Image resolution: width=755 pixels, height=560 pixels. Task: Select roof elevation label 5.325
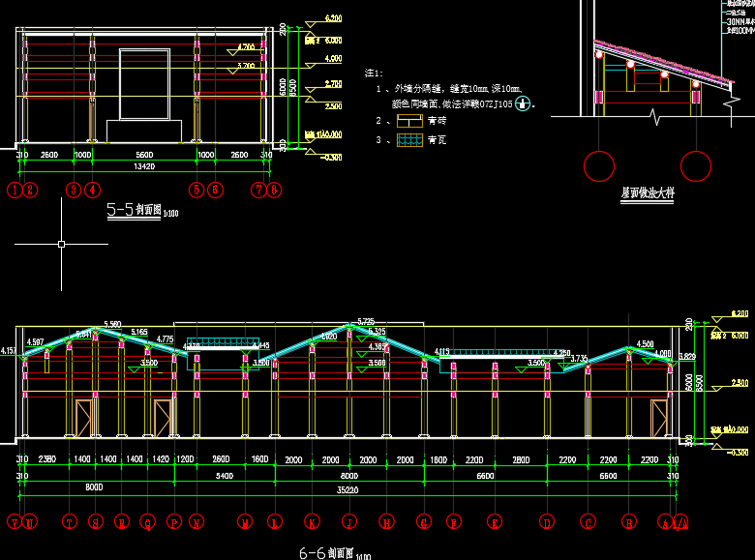377,332
